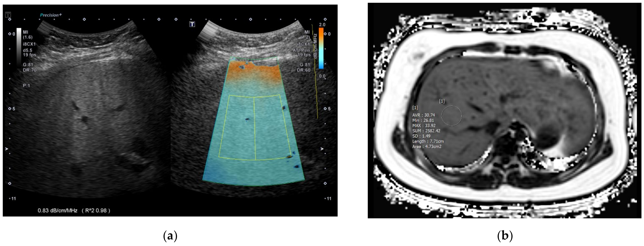Click the AVR : 30.74 statistic line
This screenshot has width=644, height=246.
coord(423,115)
